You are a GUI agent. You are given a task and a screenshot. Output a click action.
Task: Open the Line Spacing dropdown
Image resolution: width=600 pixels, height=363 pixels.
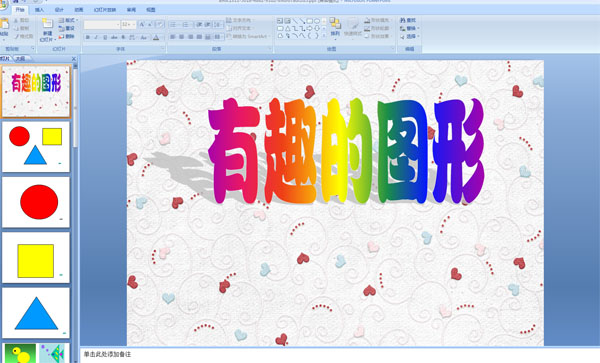[x=218, y=24]
